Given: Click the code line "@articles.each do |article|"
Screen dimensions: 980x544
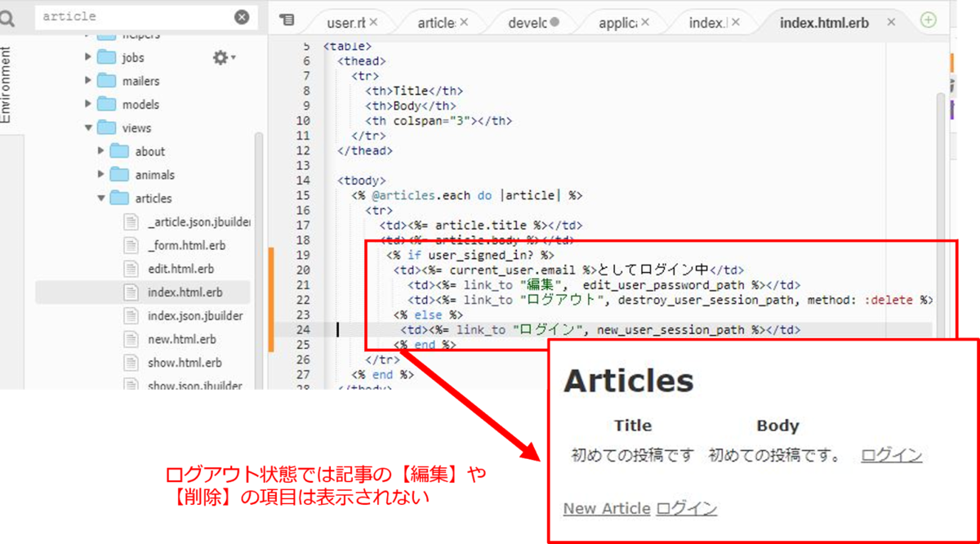Looking at the screenshot, I should (467, 195).
